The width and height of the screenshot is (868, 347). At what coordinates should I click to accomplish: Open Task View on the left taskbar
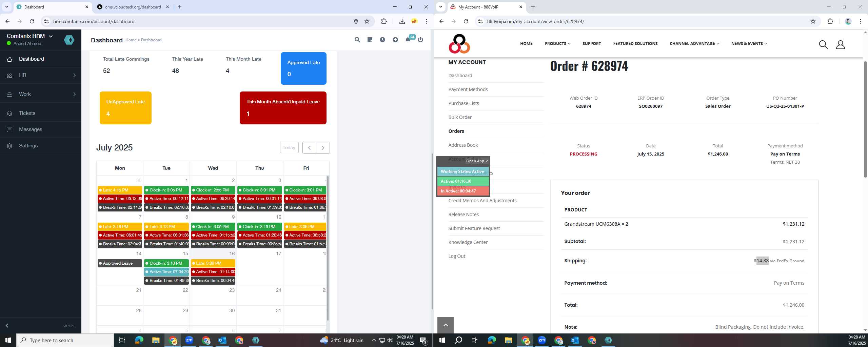point(122,340)
